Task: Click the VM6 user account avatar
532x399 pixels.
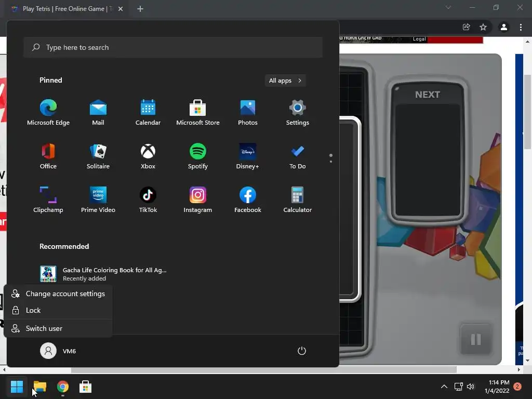Action: click(x=48, y=351)
